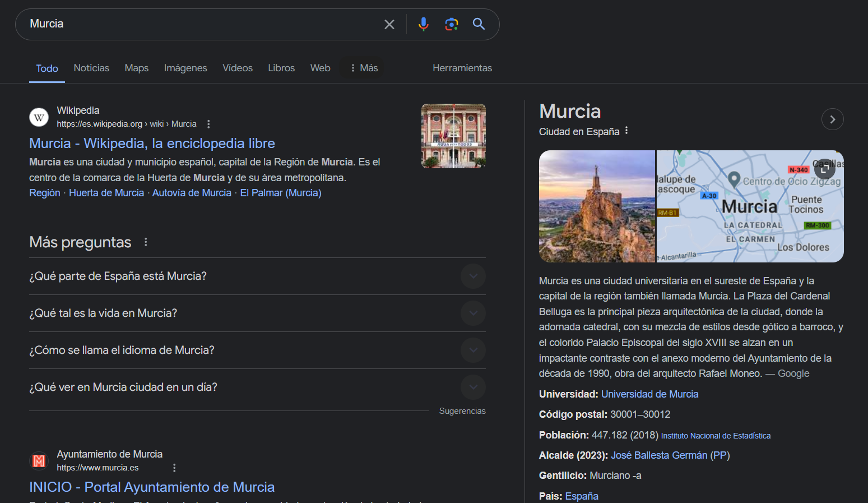Click the Población value 447.182 (2018)
This screenshot has height=503, width=868.
625,435
